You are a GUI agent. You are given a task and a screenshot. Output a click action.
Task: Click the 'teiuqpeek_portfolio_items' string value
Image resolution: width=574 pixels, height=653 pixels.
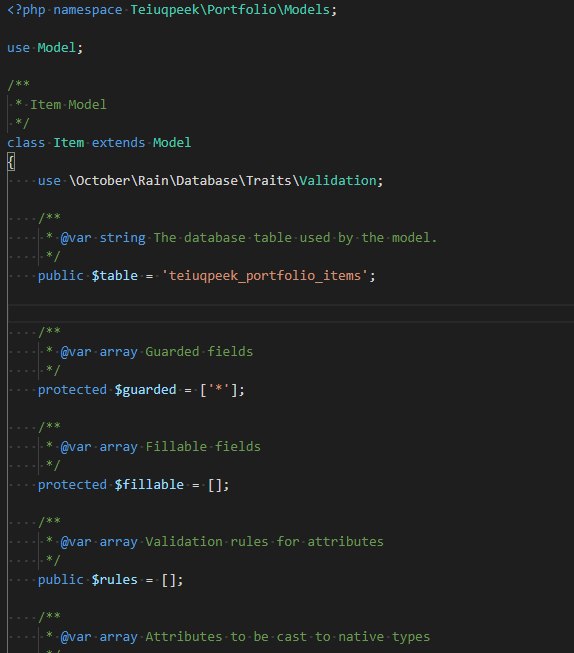coord(265,276)
